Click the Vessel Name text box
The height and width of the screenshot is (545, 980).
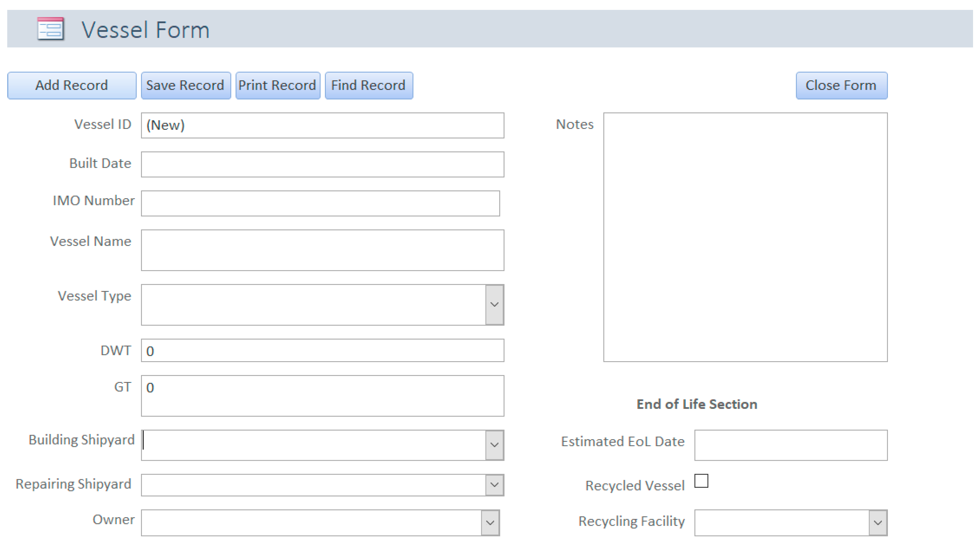point(322,250)
